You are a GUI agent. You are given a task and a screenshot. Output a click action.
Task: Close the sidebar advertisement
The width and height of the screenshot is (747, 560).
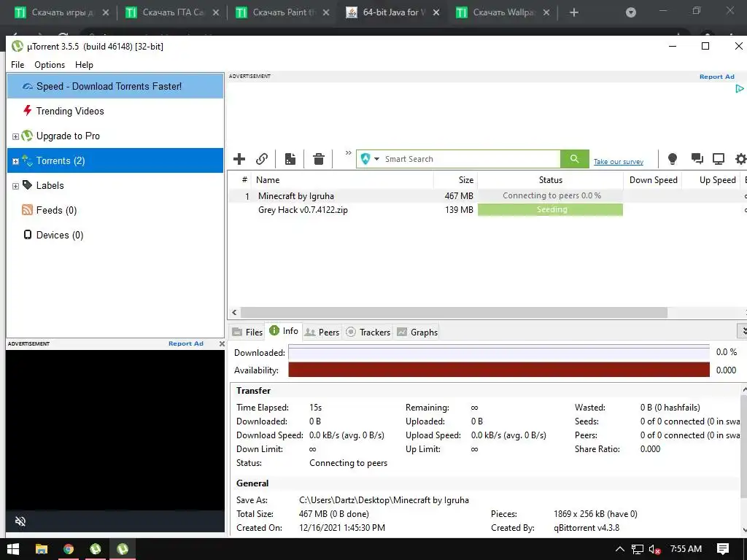222,343
